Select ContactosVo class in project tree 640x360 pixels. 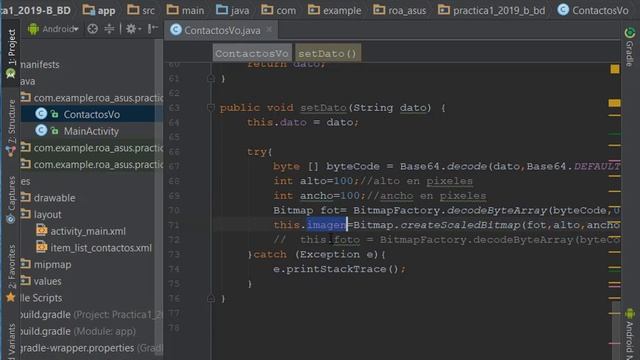click(92, 114)
